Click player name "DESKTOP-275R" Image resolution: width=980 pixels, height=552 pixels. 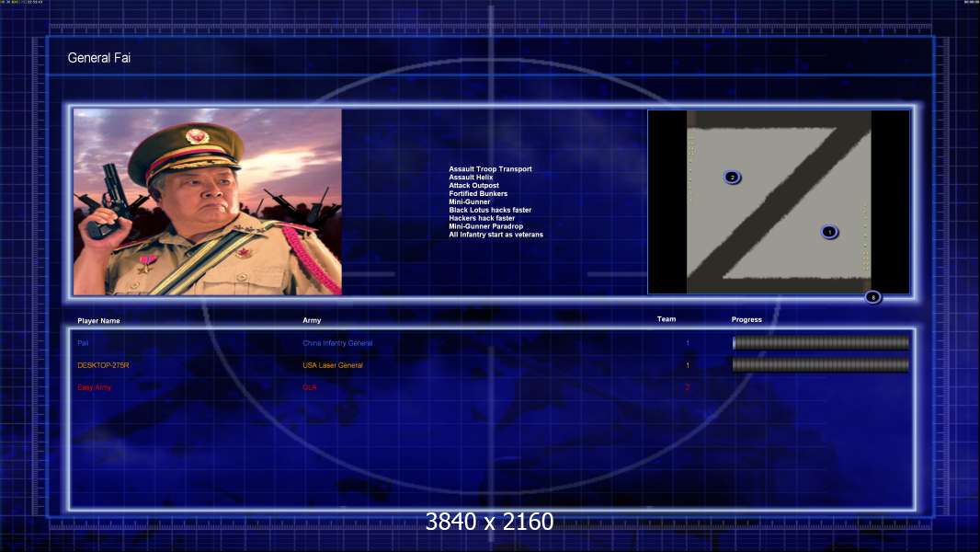(x=103, y=365)
